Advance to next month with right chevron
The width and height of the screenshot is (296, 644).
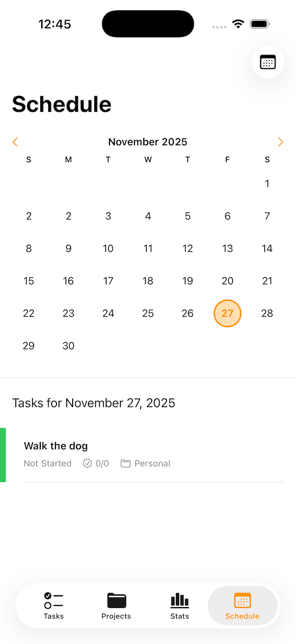click(x=280, y=142)
